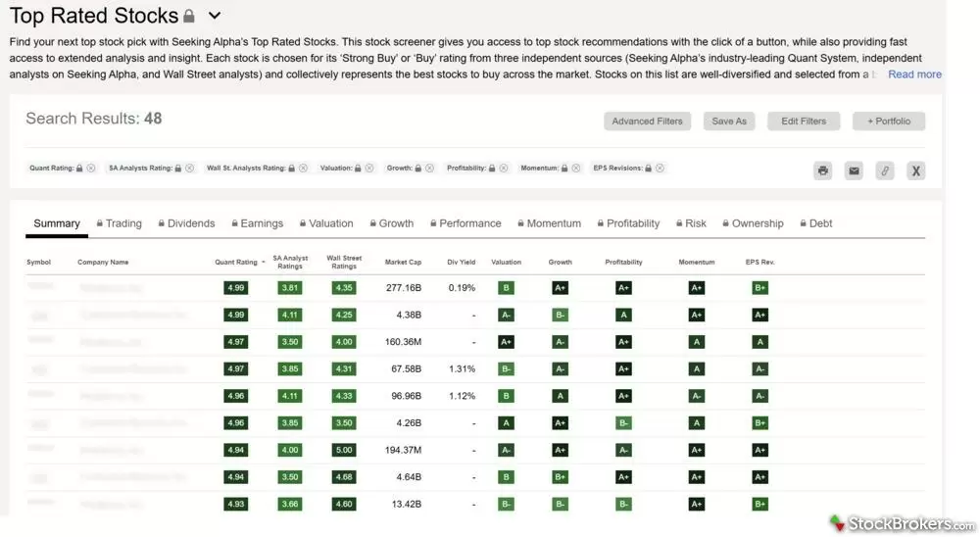Image resolution: width=980 pixels, height=537 pixels.
Task: Select the 160.36M market cap cell
Action: coord(403,342)
